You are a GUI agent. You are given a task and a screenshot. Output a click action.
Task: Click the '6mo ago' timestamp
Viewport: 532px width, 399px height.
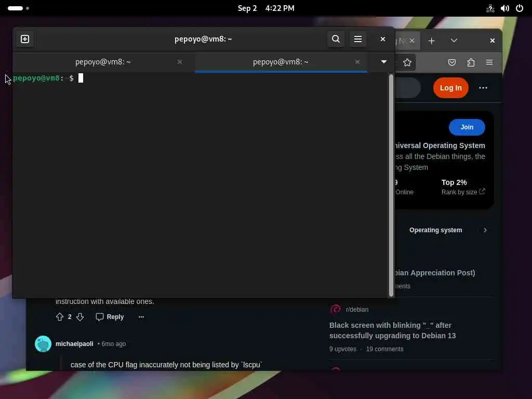pyautogui.click(x=114, y=344)
